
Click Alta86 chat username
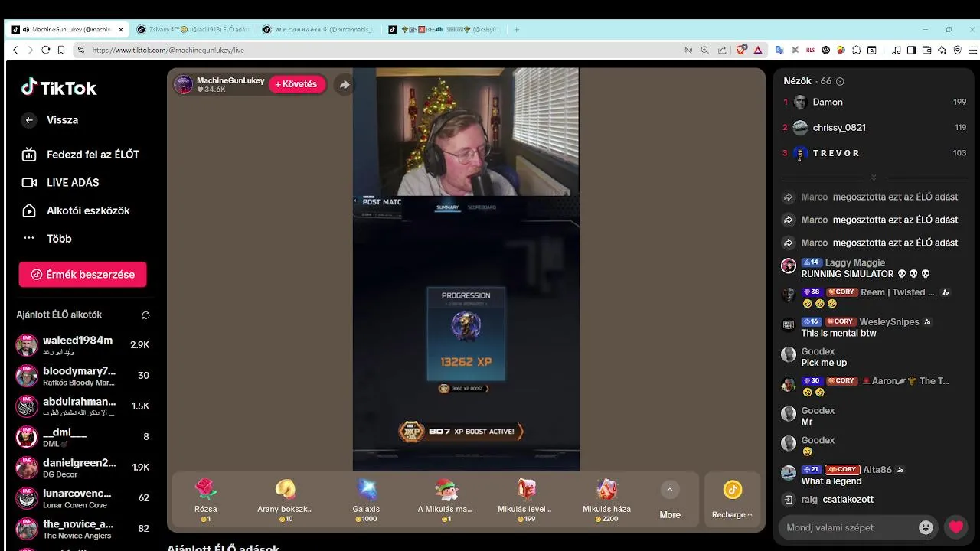tap(877, 470)
